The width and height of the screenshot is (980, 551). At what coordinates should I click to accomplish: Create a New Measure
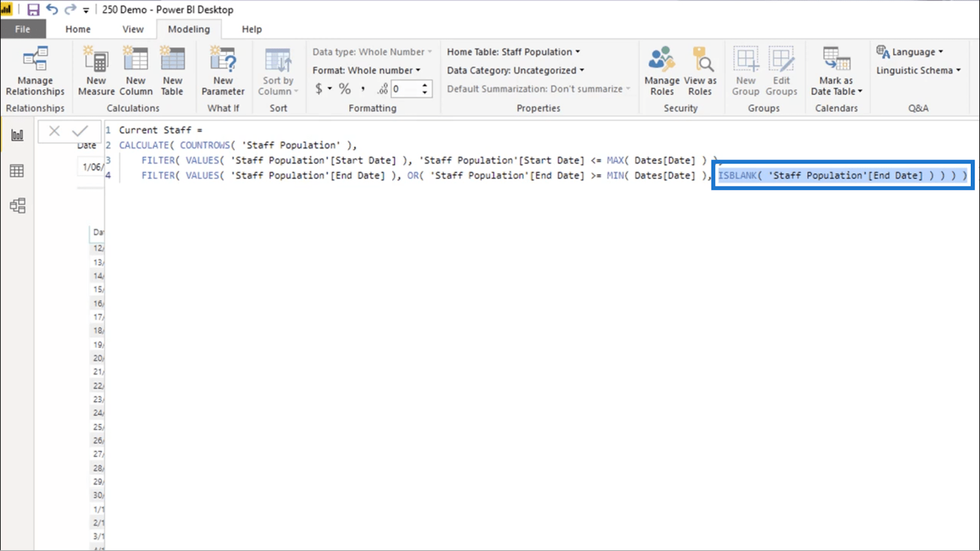pos(96,71)
